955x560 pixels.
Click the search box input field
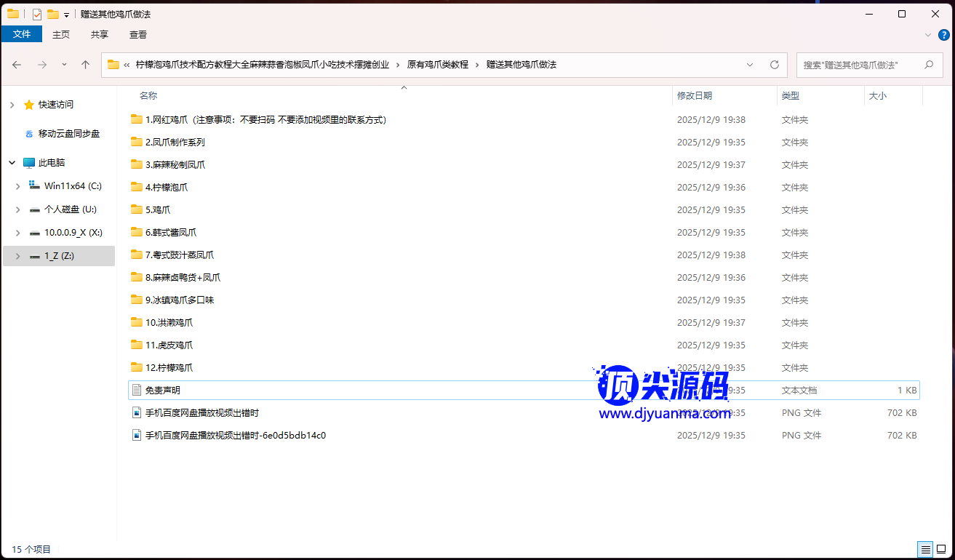tap(858, 65)
